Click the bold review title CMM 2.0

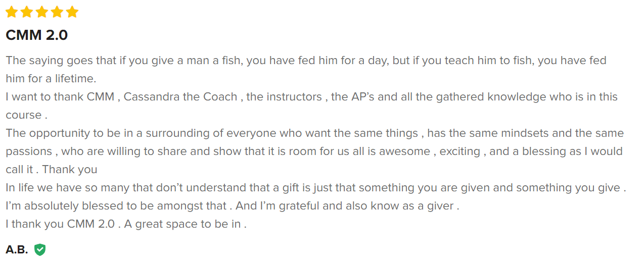point(36,35)
